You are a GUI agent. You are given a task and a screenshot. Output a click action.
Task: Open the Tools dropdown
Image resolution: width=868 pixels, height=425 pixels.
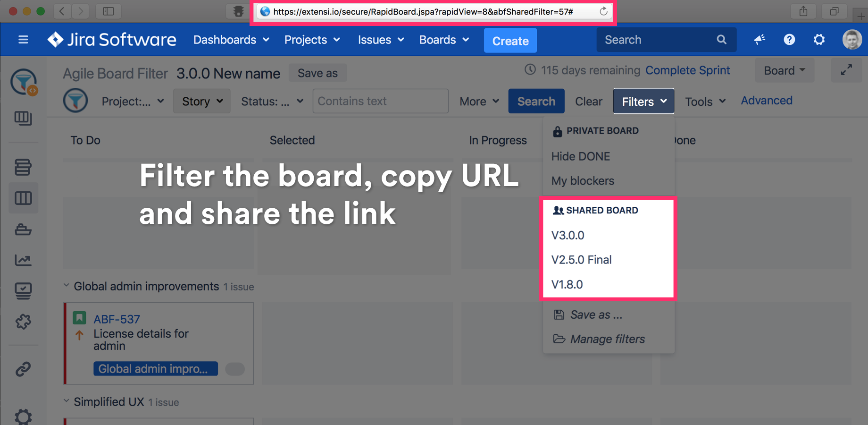click(x=705, y=102)
